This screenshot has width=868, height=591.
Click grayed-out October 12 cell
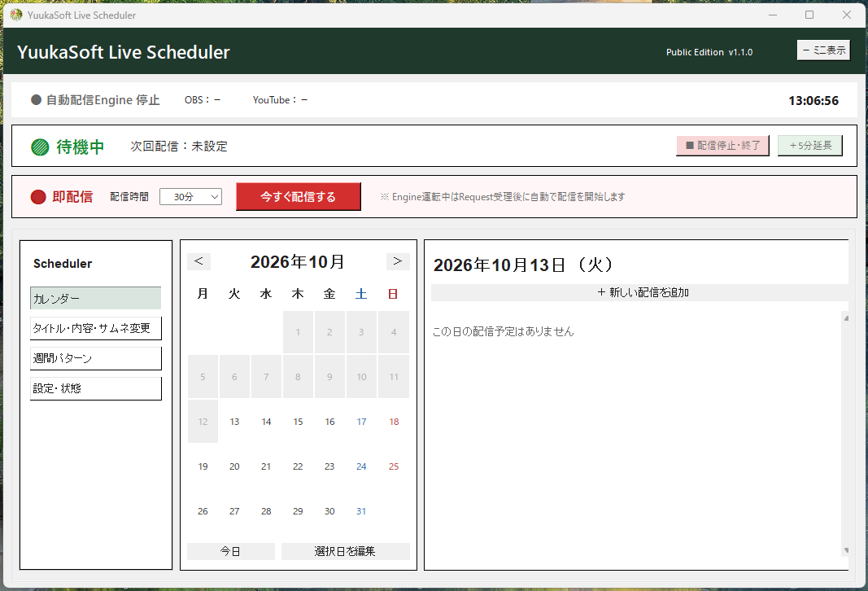click(x=203, y=422)
